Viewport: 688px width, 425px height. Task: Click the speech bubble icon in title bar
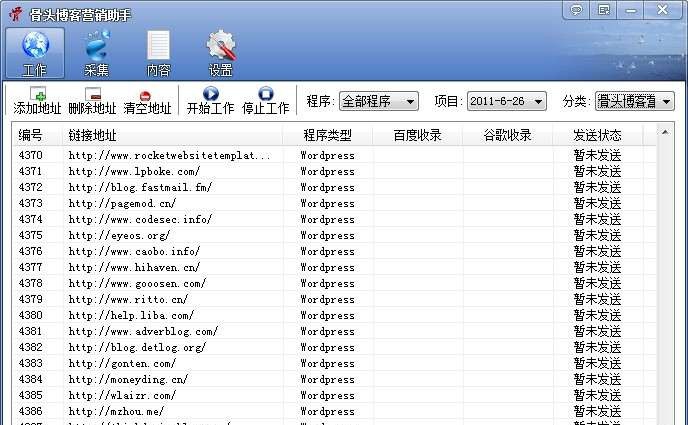click(x=576, y=10)
